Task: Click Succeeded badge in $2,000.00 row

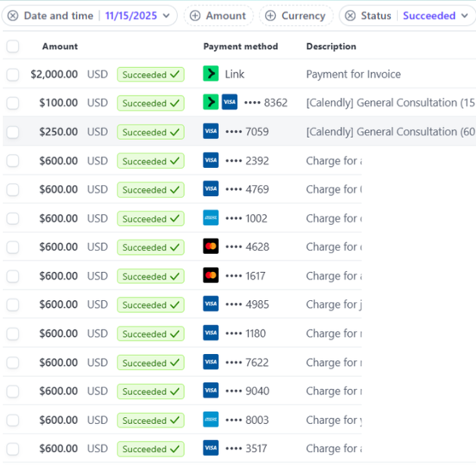Action: pos(150,74)
